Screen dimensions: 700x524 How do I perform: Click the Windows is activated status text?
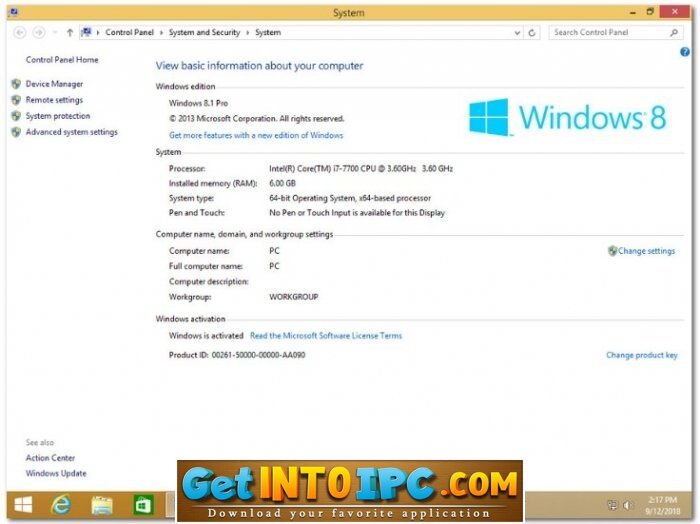pos(206,336)
